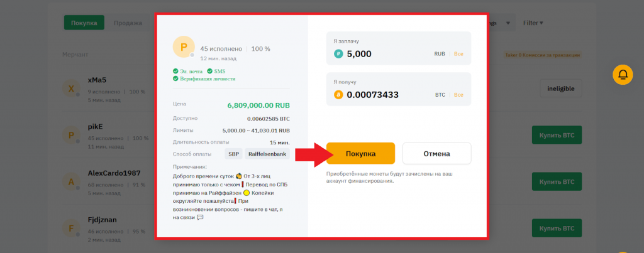Click Купить BTC button for AlexCardo1987
This screenshot has width=644, height=253.
click(557, 181)
